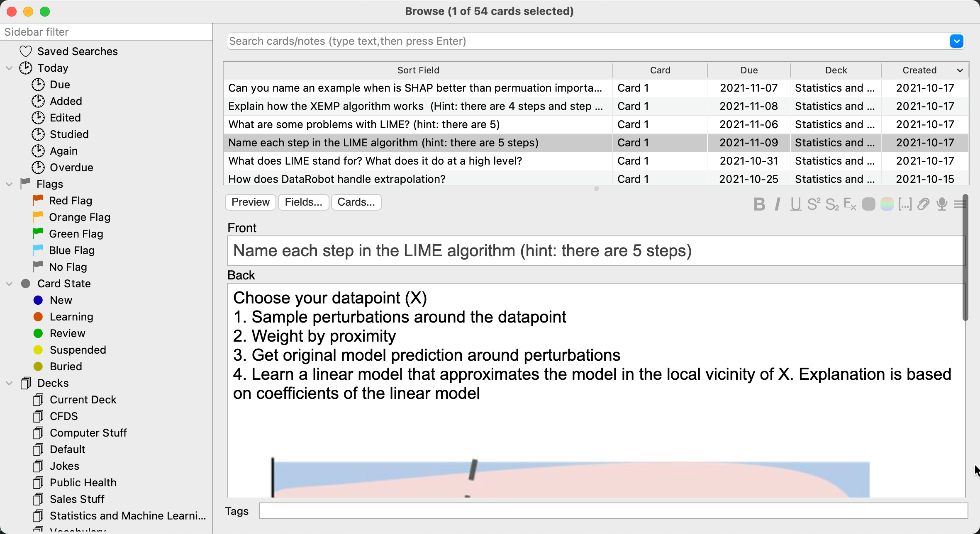Toggle bold formatting in editor toolbar
This screenshot has width=980, height=534.
pyautogui.click(x=759, y=204)
